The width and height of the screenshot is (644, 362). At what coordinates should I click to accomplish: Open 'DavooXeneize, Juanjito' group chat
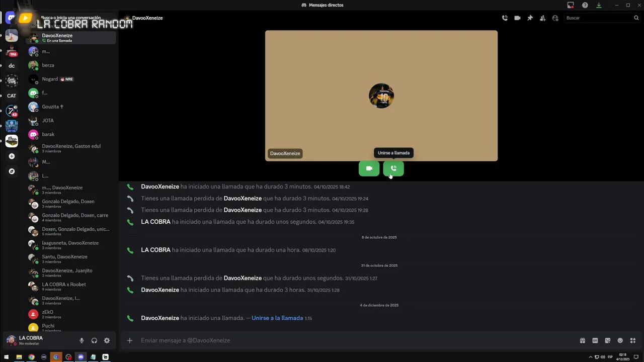(71, 273)
